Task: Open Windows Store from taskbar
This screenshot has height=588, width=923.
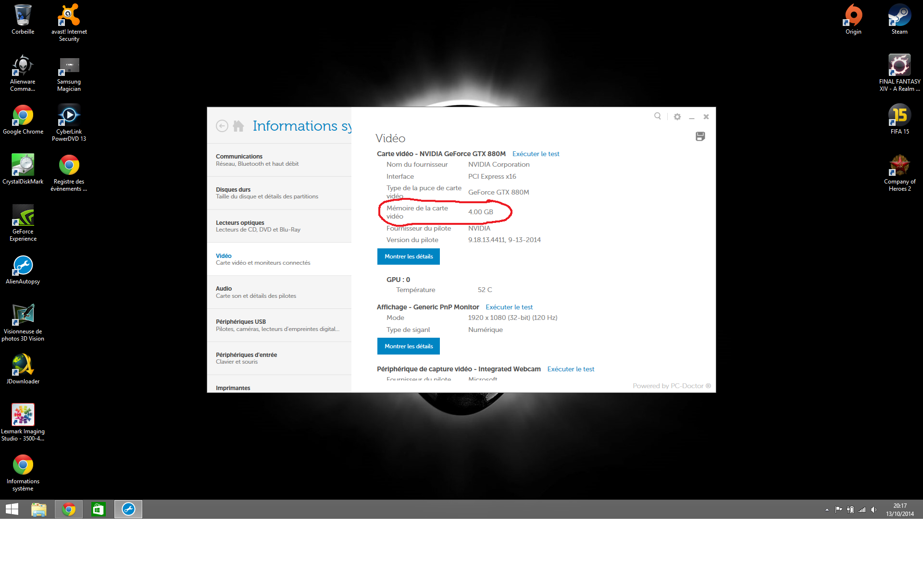Action: (x=99, y=509)
